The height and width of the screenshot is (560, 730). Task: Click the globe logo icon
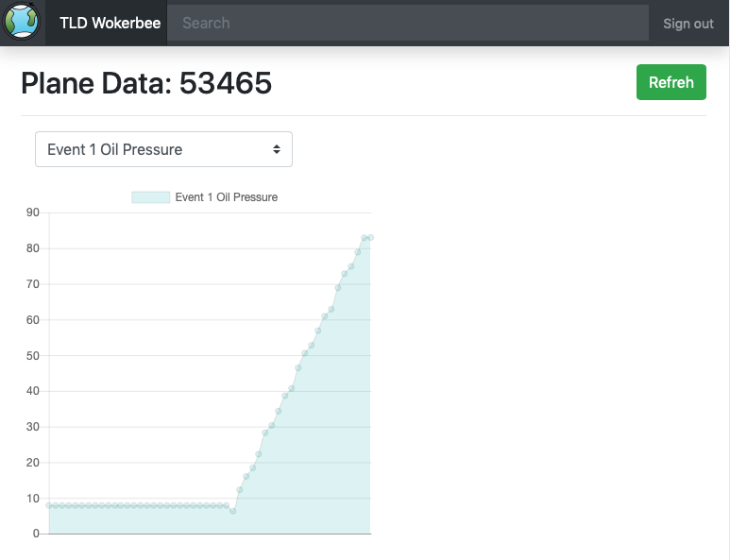click(21, 22)
